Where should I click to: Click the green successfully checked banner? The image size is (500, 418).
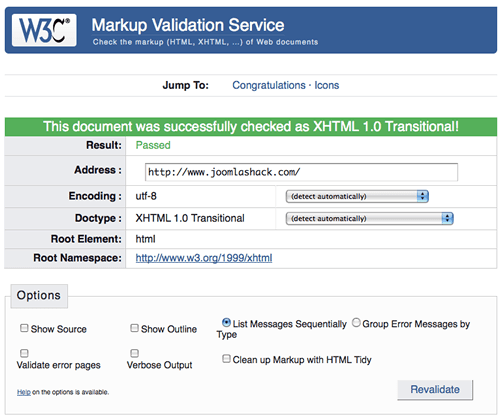(251, 127)
